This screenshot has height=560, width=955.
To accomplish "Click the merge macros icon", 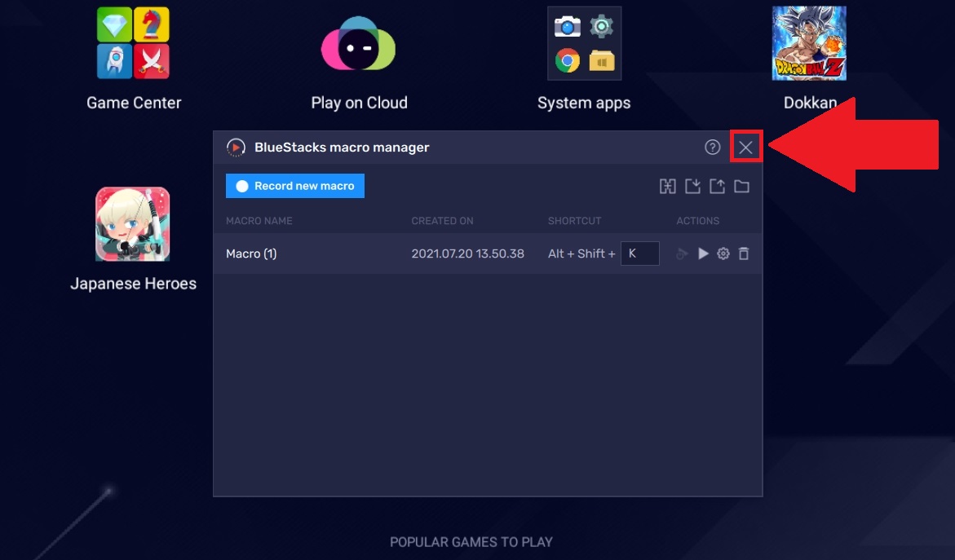I will point(668,187).
